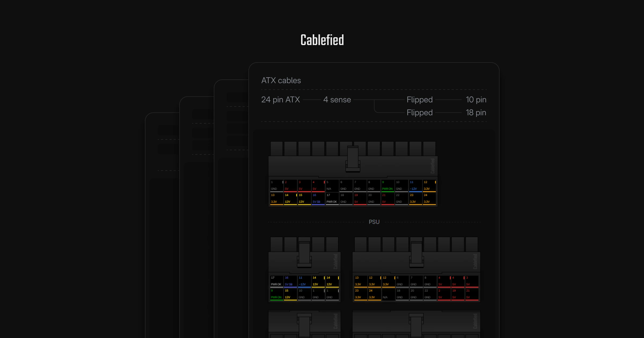Click pin 19 5V on 18-pin PSU connector
The height and width of the screenshot is (338, 644).
[458, 294]
